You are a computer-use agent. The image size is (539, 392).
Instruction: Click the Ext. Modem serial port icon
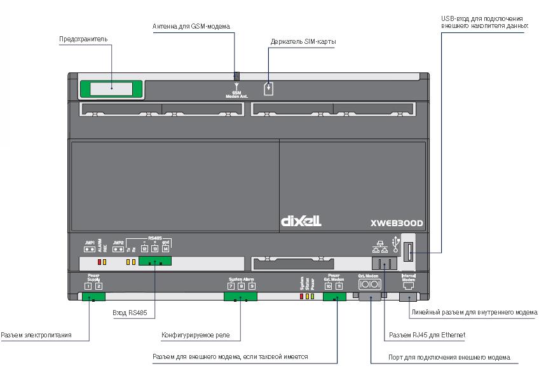click(369, 285)
